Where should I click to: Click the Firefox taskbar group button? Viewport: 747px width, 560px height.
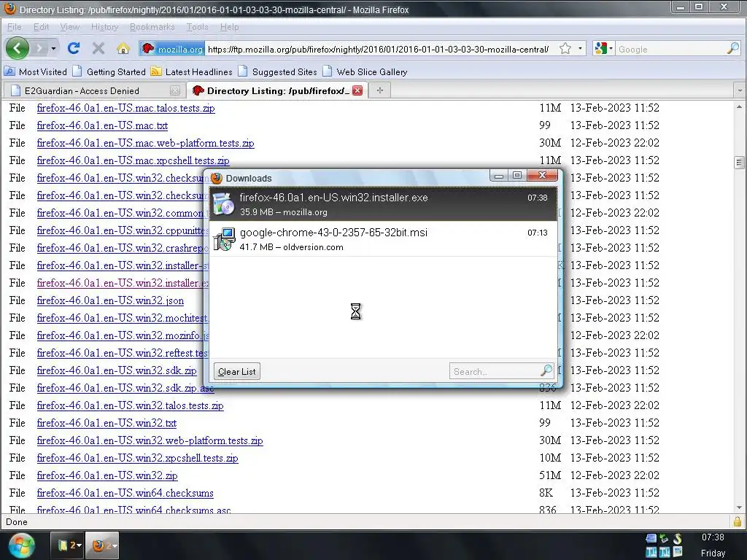[102, 545]
